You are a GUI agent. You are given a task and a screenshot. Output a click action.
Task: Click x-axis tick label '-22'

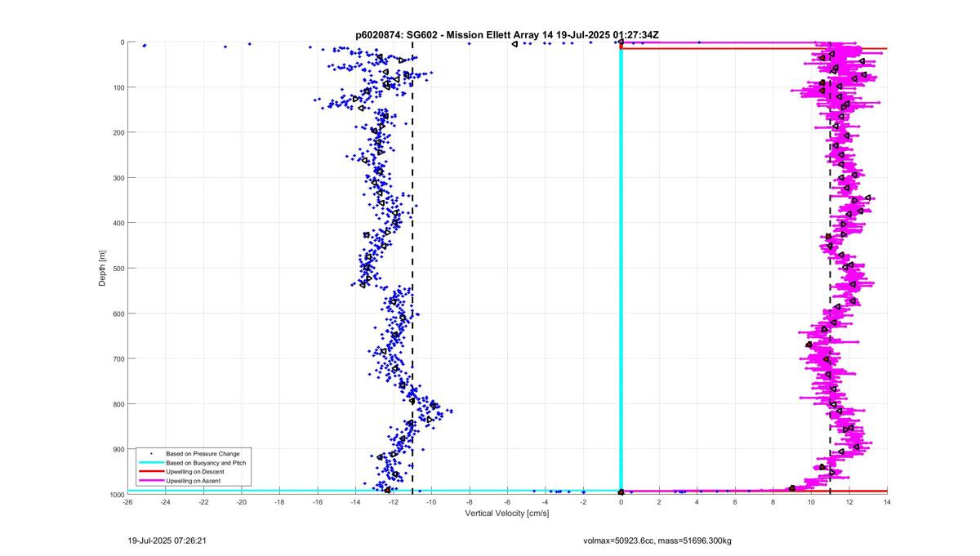(203, 502)
